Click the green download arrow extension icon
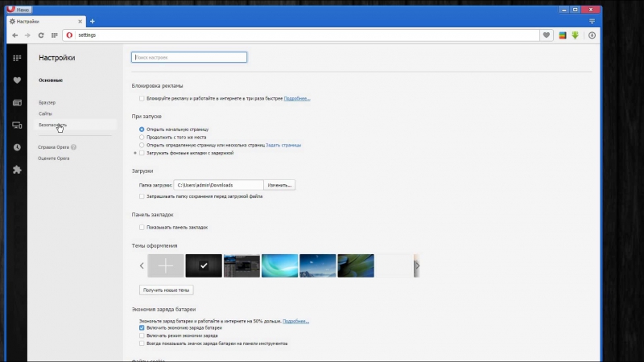The height and width of the screenshot is (362, 644). [576, 35]
